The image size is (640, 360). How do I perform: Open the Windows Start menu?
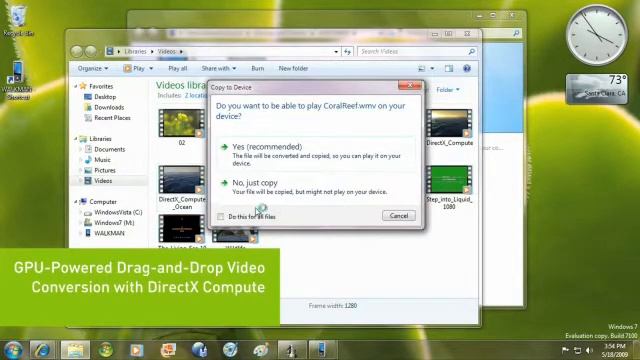tap(13, 350)
